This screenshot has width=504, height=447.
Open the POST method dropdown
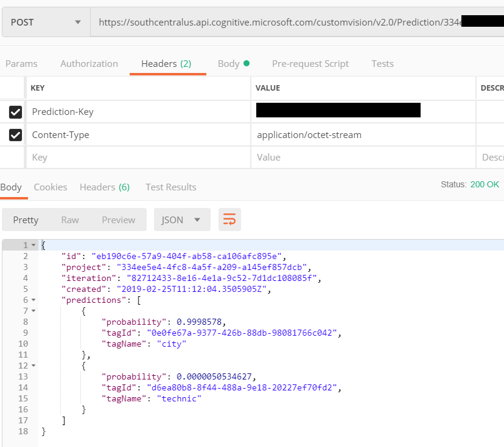point(45,23)
